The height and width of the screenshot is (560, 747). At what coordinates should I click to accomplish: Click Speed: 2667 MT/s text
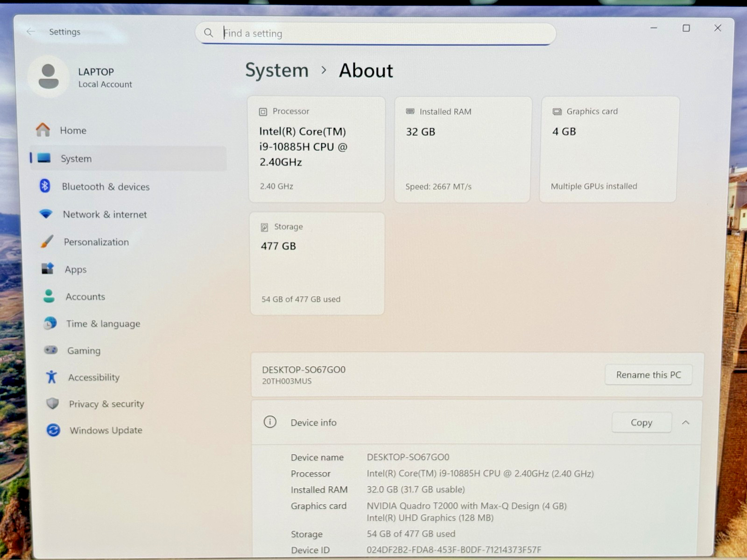coord(438,187)
